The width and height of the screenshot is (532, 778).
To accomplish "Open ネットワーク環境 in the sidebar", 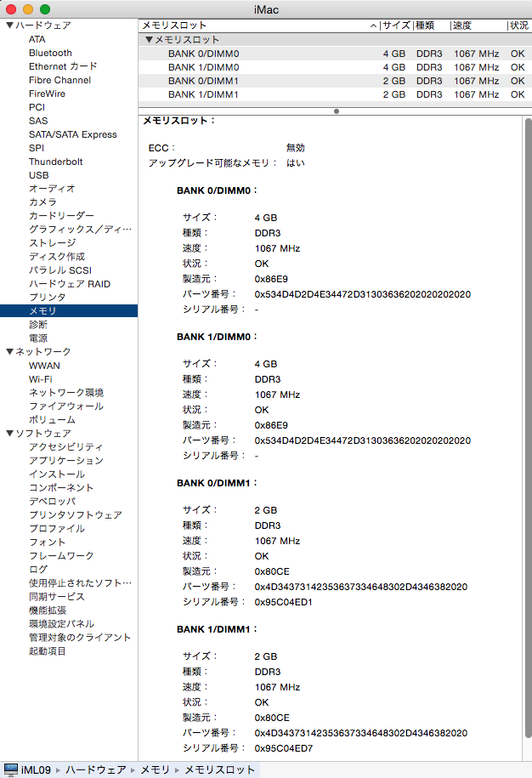I will click(66, 393).
